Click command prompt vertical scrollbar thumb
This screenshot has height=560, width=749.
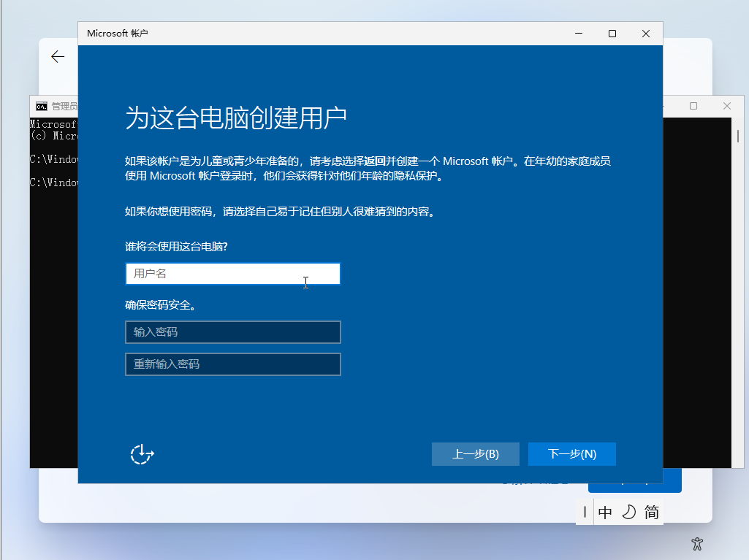pyautogui.click(x=738, y=137)
